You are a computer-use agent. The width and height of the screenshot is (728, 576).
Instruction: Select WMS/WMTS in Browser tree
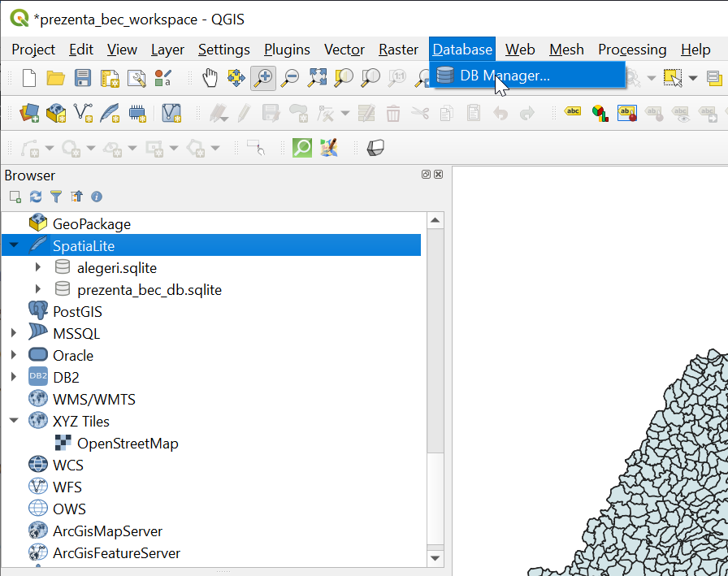pyautogui.click(x=93, y=399)
